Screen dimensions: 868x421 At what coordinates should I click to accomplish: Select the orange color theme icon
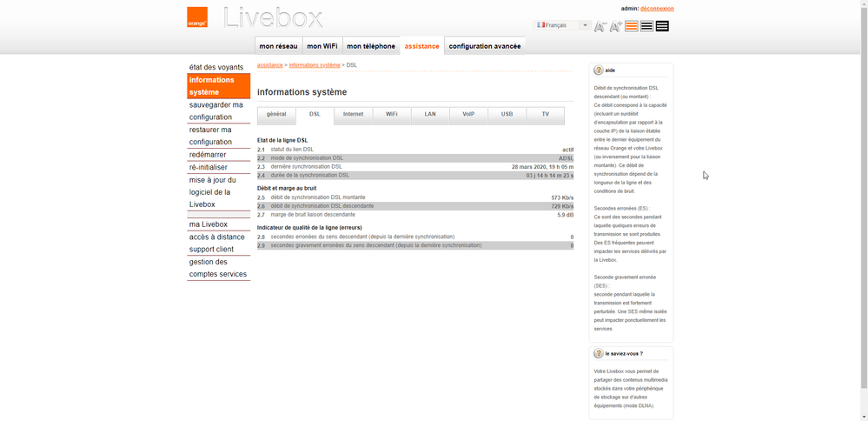coord(632,26)
